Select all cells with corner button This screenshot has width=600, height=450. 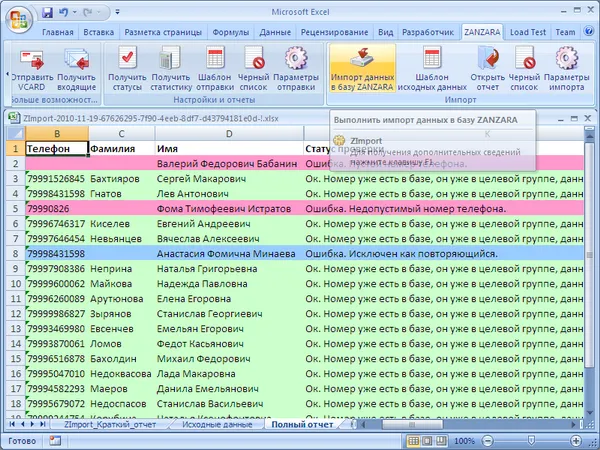[x=16, y=134]
